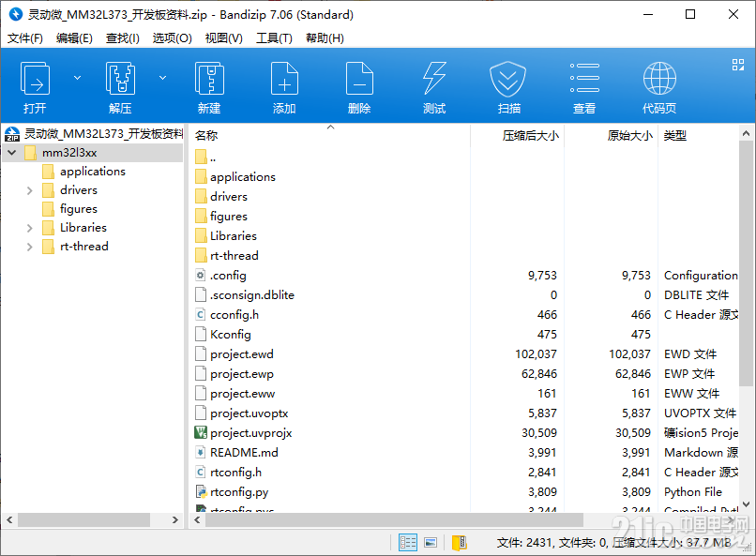Expand the Libraries folder in tree

30,228
